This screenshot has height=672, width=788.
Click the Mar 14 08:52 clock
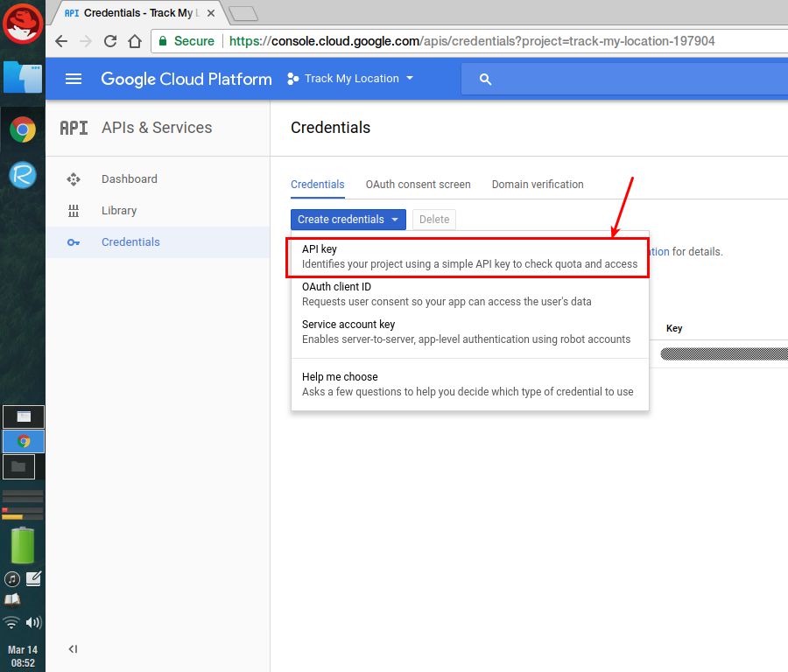pyautogui.click(x=23, y=656)
